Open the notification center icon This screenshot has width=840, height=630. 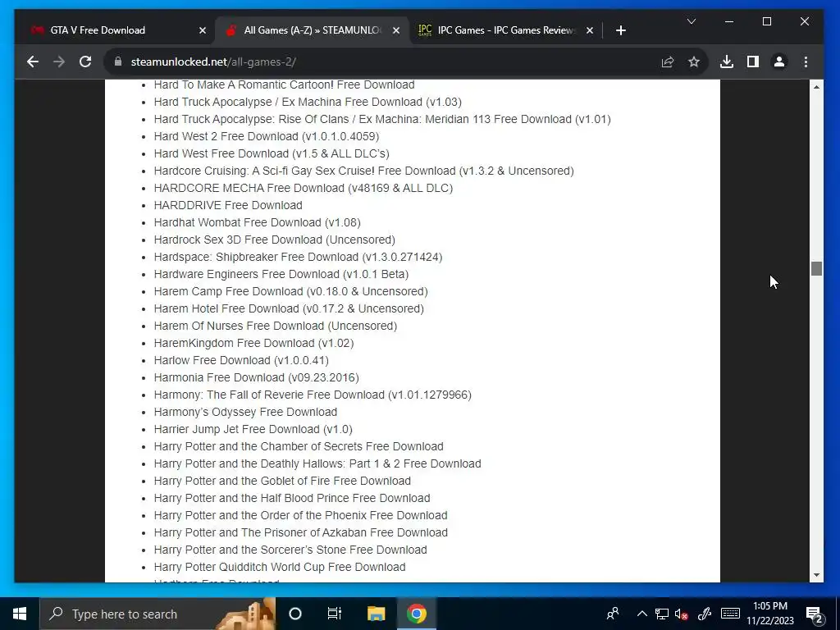pyautogui.click(x=815, y=614)
